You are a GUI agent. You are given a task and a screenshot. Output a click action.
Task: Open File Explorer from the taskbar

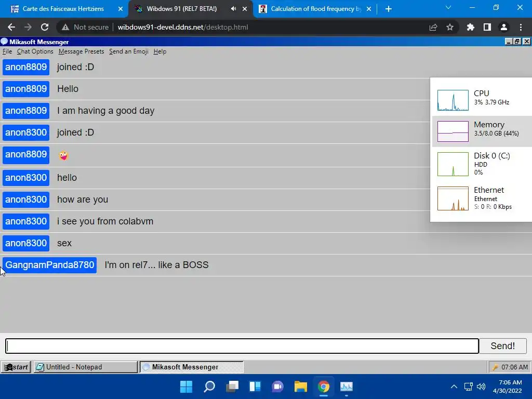pyautogui.click(x=301, y=387)
